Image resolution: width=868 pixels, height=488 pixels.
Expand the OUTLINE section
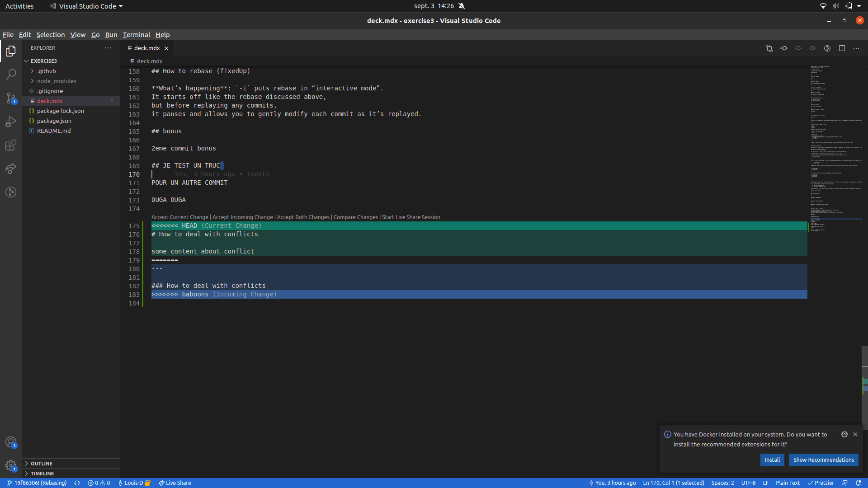[x=42, y=464]
